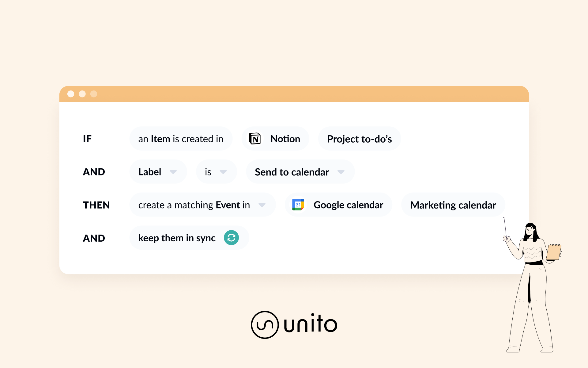Viewport: 588px width, 368px height.
Task: Click the orange window title bar
Action: click(294, 94)
